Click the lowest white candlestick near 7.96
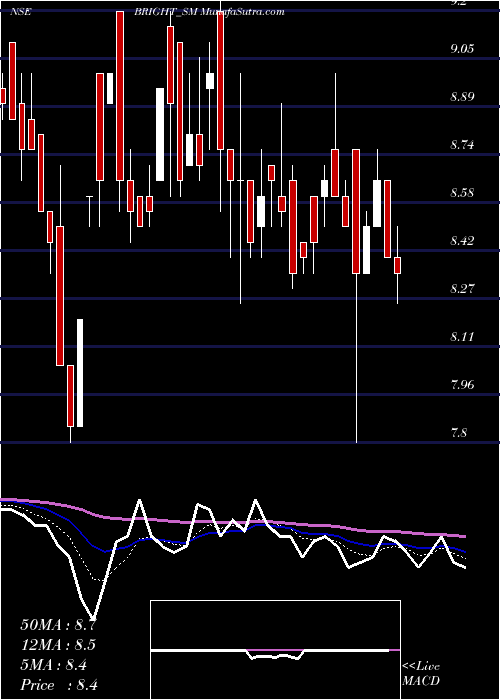Viewport: 500px width, 700px height. click(80, 373)
